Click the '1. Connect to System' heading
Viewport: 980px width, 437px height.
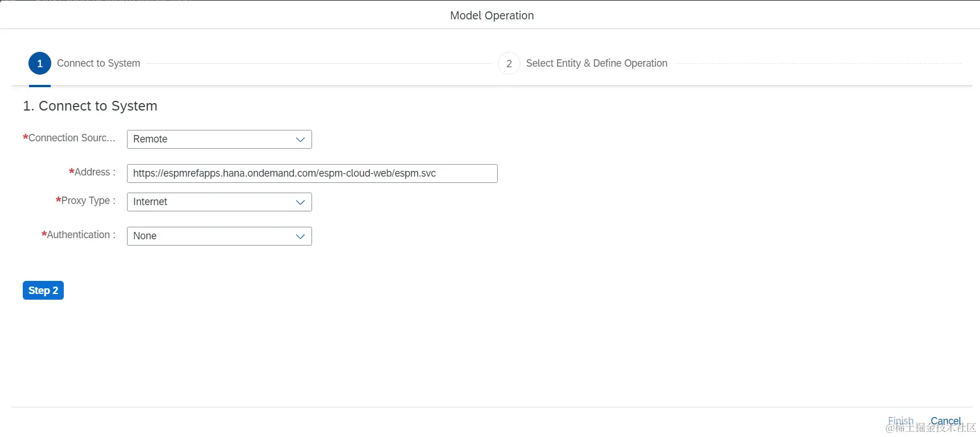[90, 106]
